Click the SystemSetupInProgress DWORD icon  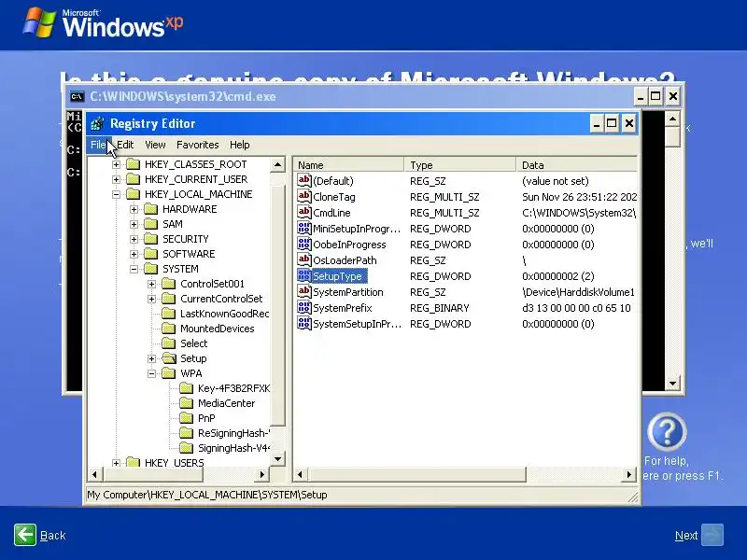coord(304,323)
